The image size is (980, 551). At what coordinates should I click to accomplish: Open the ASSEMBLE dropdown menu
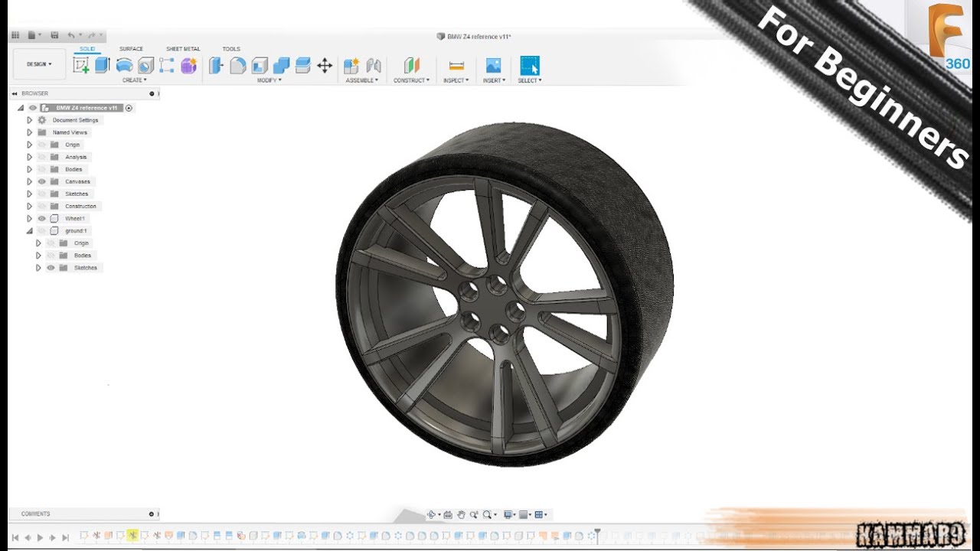click(361, 80)
